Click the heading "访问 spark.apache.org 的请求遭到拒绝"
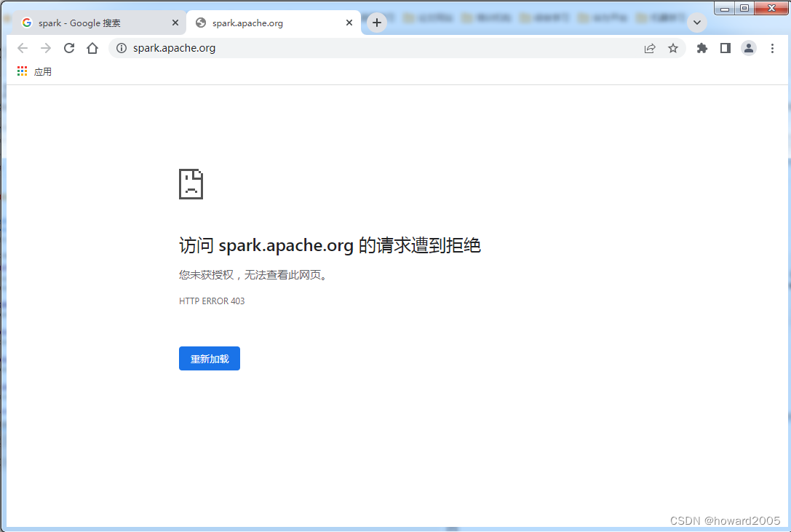The image size is (791, 532). click(x=330, y=245)
